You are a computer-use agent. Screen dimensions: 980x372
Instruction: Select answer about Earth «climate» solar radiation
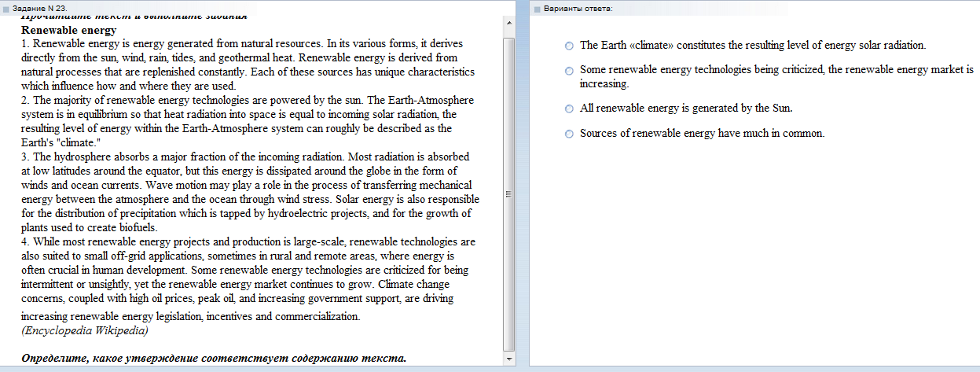click(x=569, y=46)
